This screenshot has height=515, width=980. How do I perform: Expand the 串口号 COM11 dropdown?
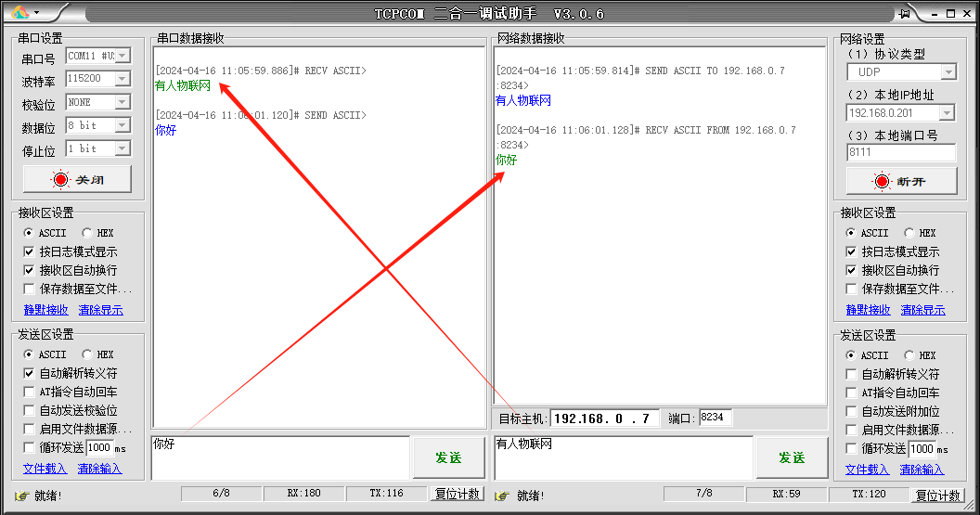tap(122, 56)
